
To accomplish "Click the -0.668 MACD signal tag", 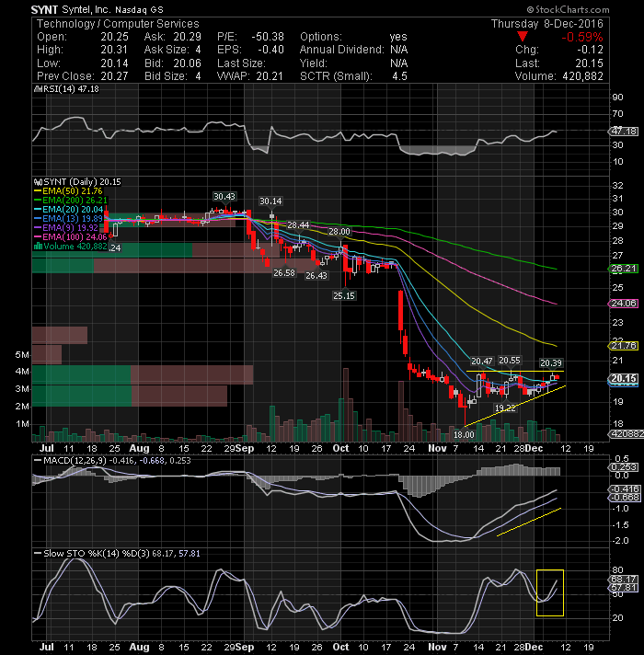I will tap(625, 498).
